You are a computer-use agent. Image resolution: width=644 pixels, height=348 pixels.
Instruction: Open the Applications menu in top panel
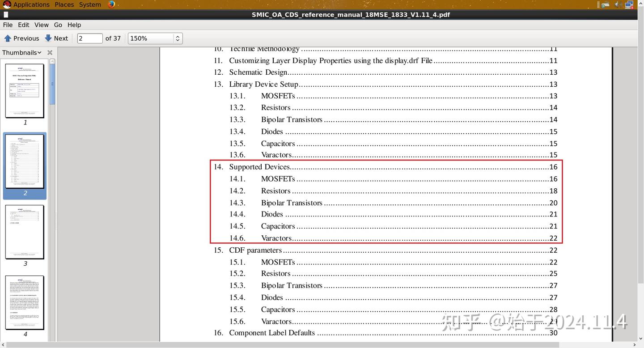point(26,4)
